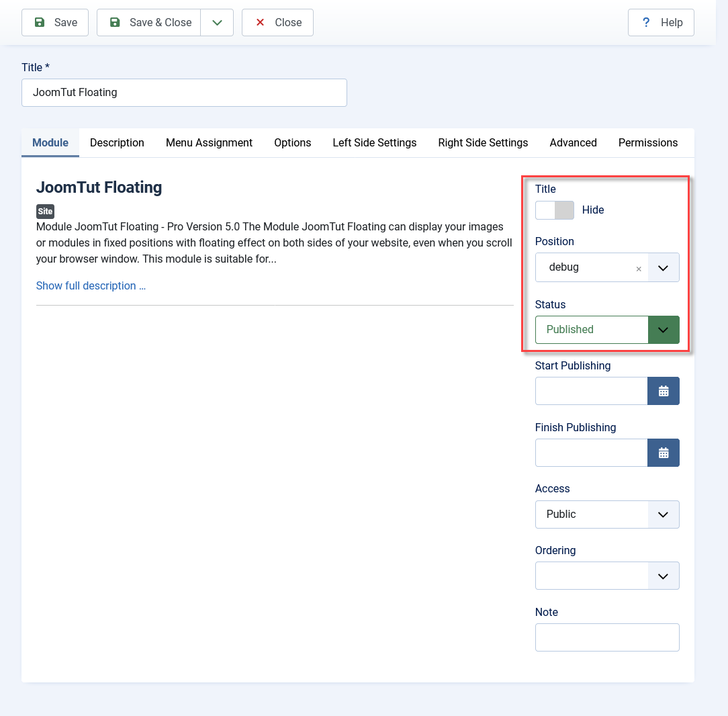Expand the Position dropdown
The image size is (728, 716).
pos(663,267)
